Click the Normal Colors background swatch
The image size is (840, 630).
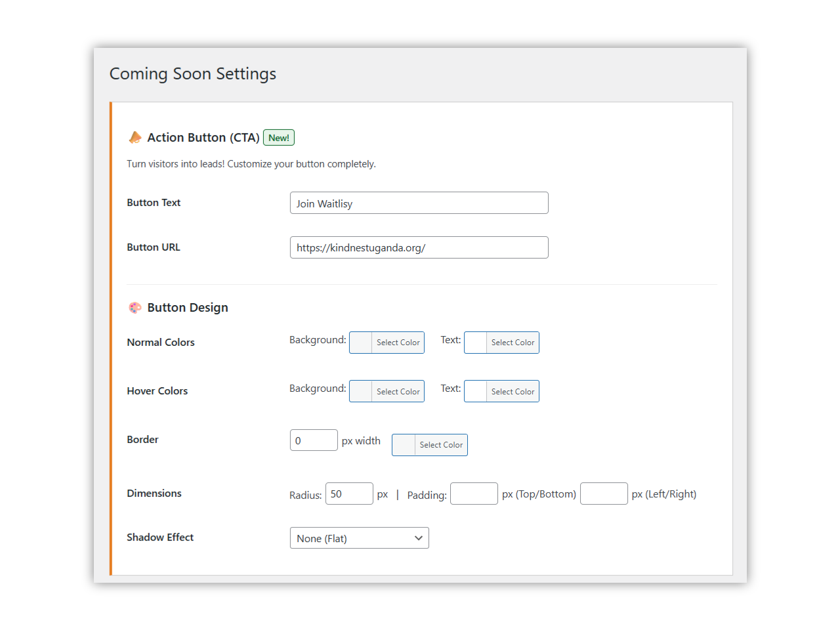coord(361,343)
